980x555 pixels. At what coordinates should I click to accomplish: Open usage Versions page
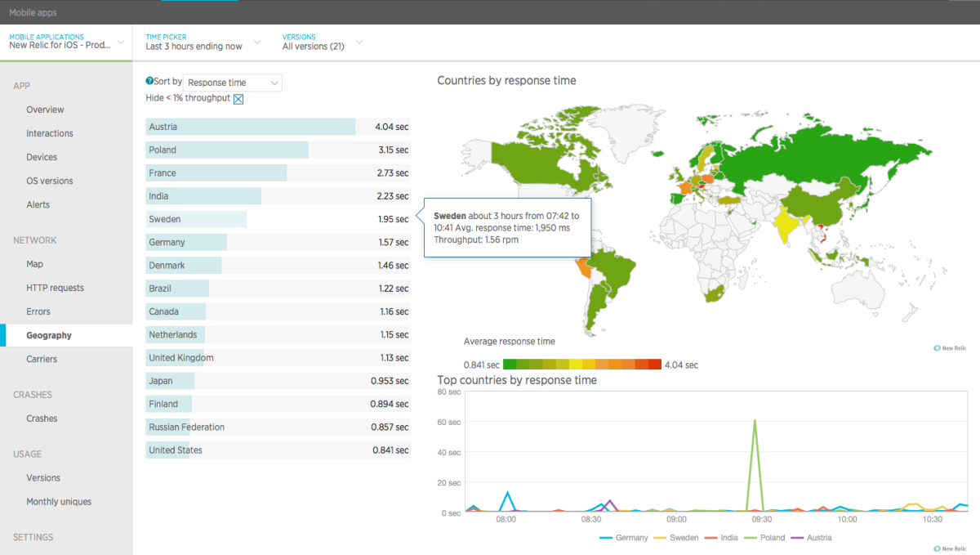[x=43, y=478]
